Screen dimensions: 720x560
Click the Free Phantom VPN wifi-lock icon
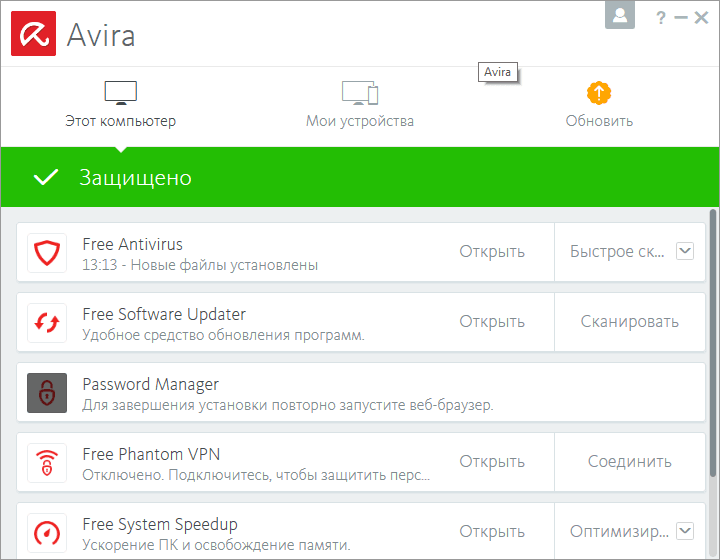click(47, 463)
